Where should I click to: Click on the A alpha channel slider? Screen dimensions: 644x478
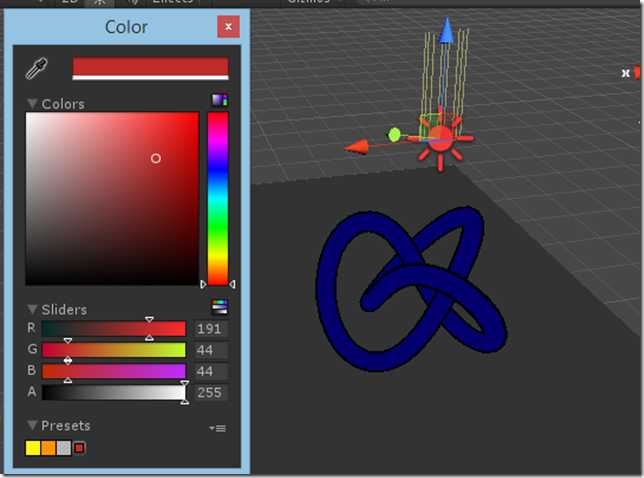(x=114, y=392)
